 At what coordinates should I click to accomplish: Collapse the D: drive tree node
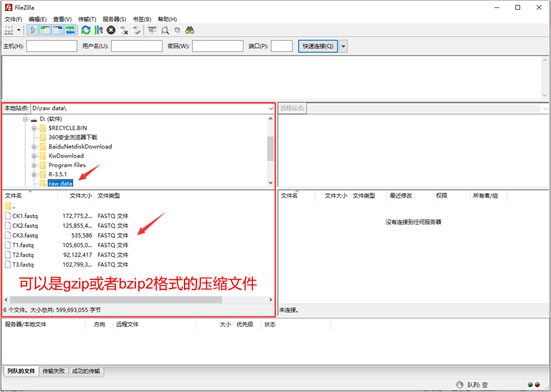25,119
